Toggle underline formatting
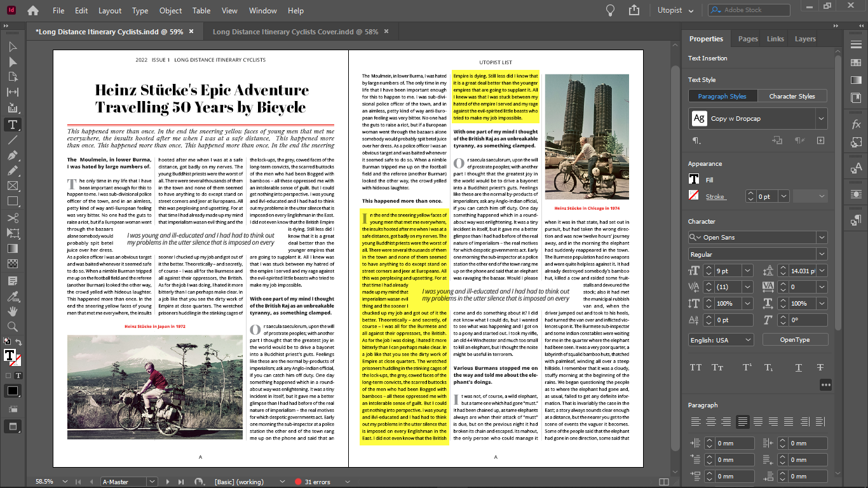Screen dimensions: 868x488 [799, 367]
